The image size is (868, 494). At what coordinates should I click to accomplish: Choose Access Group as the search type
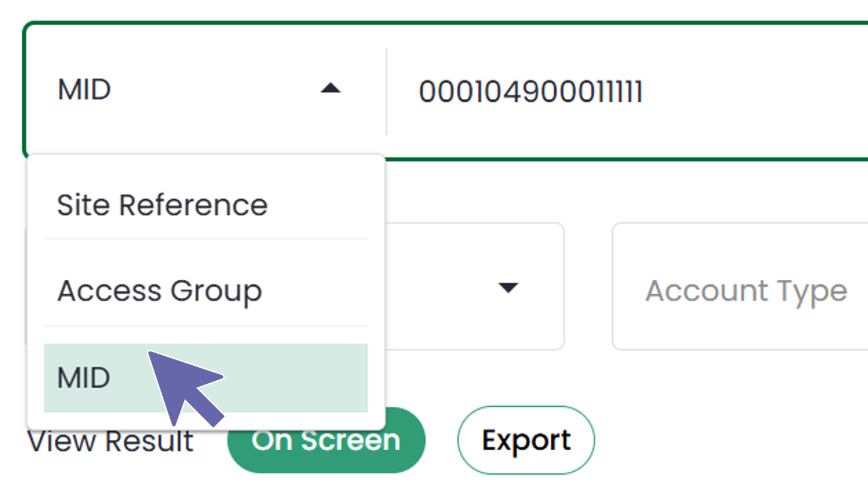point(159,291)
